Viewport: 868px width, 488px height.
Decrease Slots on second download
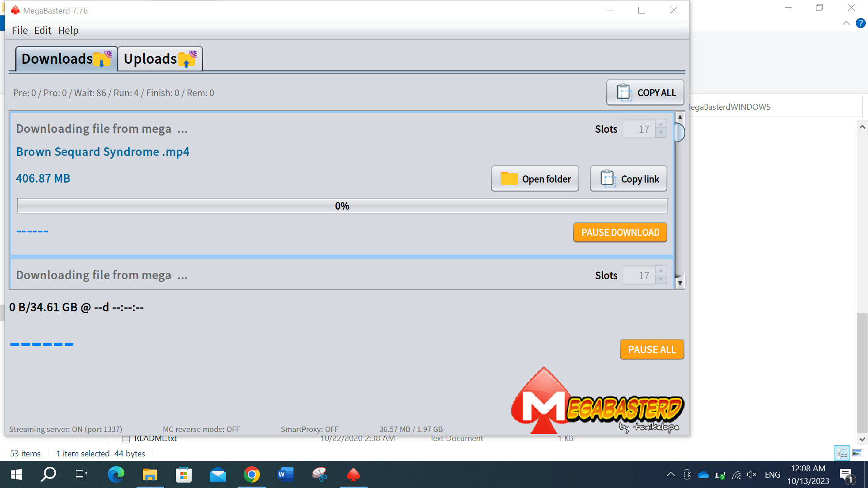coord(660,279)
